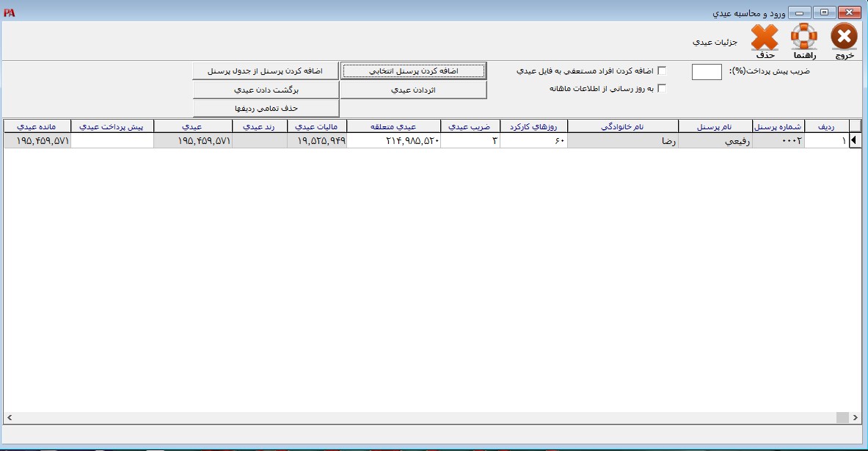Click the برگشت دادن عیدی button

pos(266,90)
